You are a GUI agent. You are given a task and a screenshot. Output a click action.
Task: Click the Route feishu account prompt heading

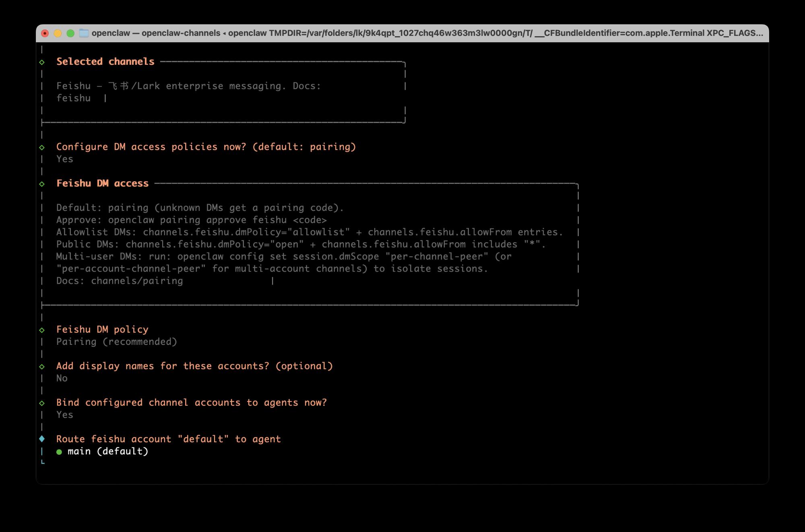tap(168, 439)
